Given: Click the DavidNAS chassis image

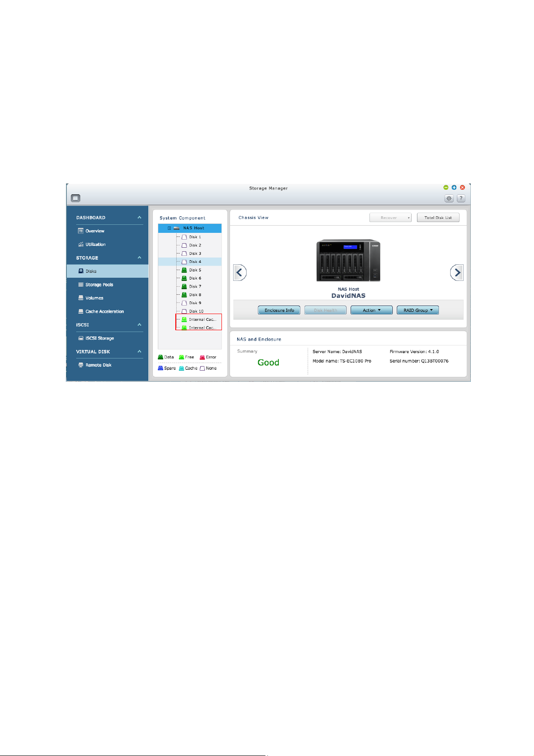Looking at the screenshot, I should pyautogui.click(x=348, y=260).
